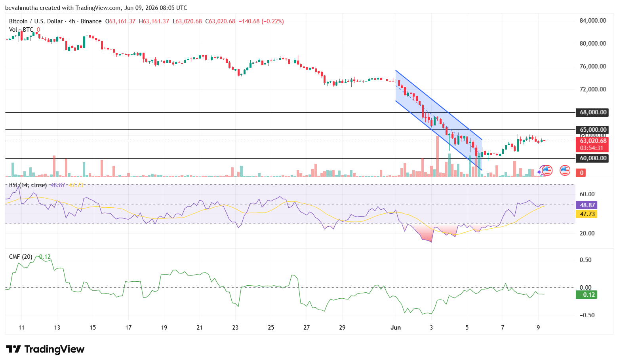Click the 76,000.00 price axis label
The image size is (619, 364).
tap(592, 66)
